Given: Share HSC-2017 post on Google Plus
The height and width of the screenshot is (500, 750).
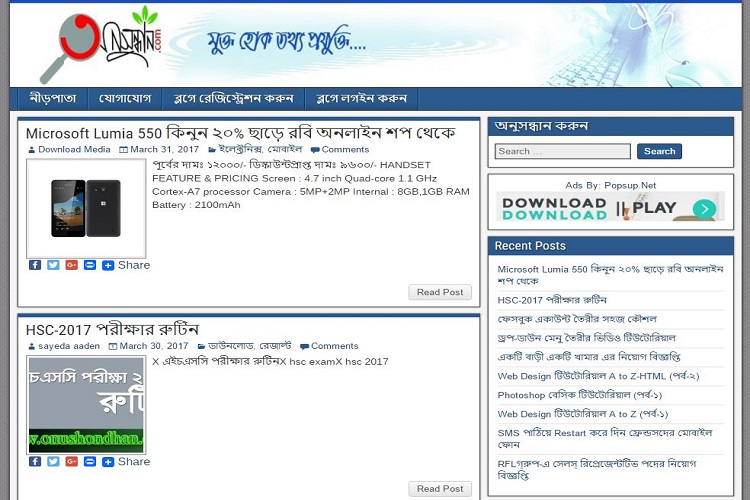Looking at the screenshot, I should (71, 462).
